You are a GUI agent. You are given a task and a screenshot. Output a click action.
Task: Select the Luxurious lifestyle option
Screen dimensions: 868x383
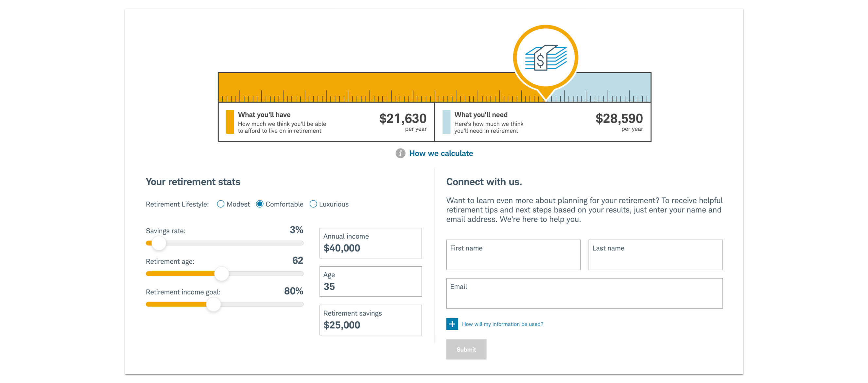point(313,204)
